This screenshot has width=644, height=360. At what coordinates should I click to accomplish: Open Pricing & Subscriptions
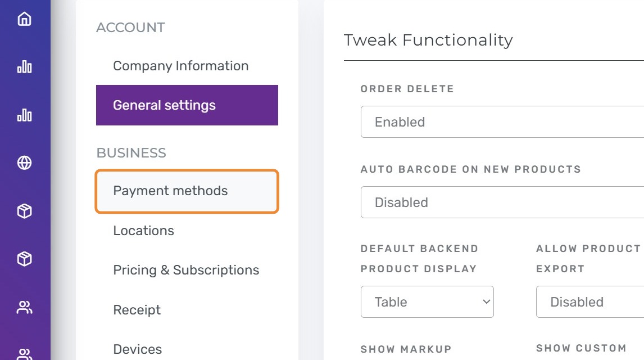tap(187, 270)
